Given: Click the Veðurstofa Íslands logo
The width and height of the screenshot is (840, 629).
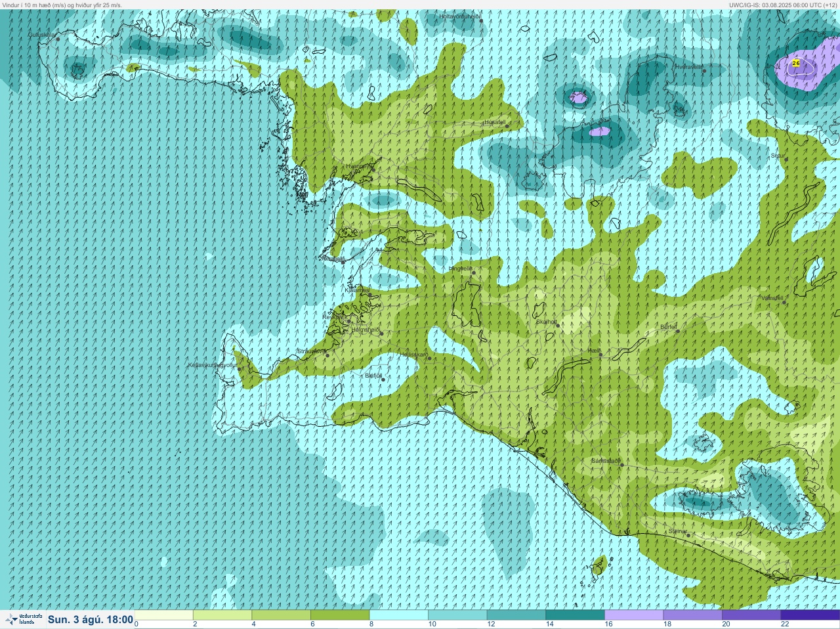Looking at the screenshot, I should click(24, 619).
